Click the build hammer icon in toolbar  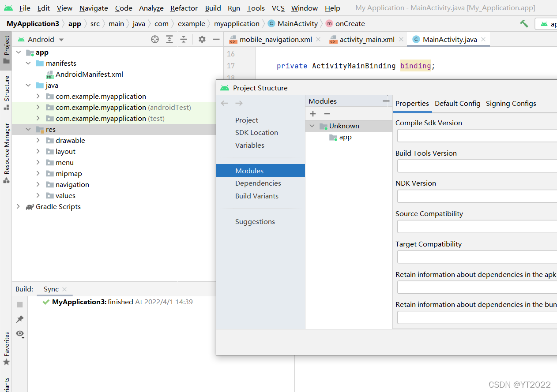524,24
